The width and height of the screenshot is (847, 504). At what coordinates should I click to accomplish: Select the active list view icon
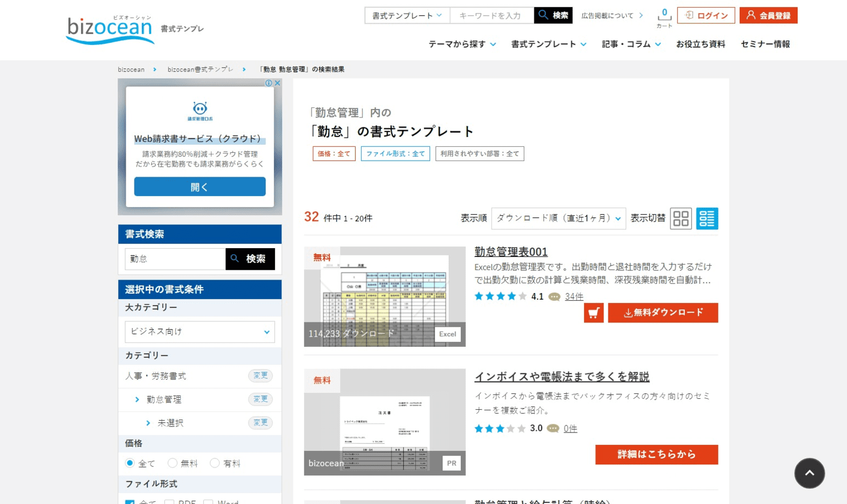click(707, 218)
